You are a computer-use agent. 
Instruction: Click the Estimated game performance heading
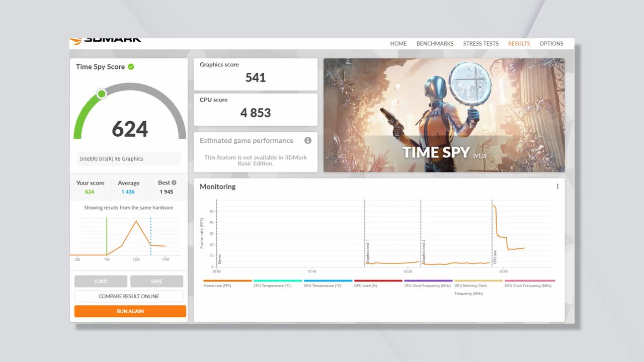pyautogui.click(x=247, y=141)
